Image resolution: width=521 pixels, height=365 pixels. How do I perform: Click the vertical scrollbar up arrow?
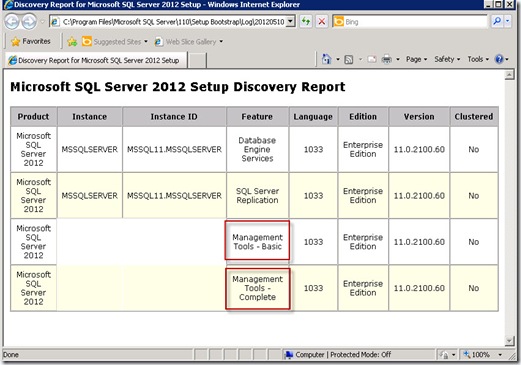point(509,75)
